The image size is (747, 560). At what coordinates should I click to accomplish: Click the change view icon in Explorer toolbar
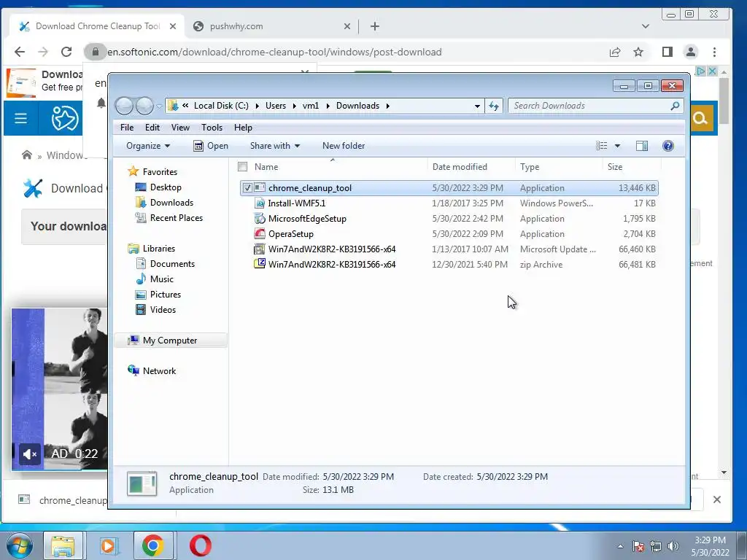(x=602, y=146)
